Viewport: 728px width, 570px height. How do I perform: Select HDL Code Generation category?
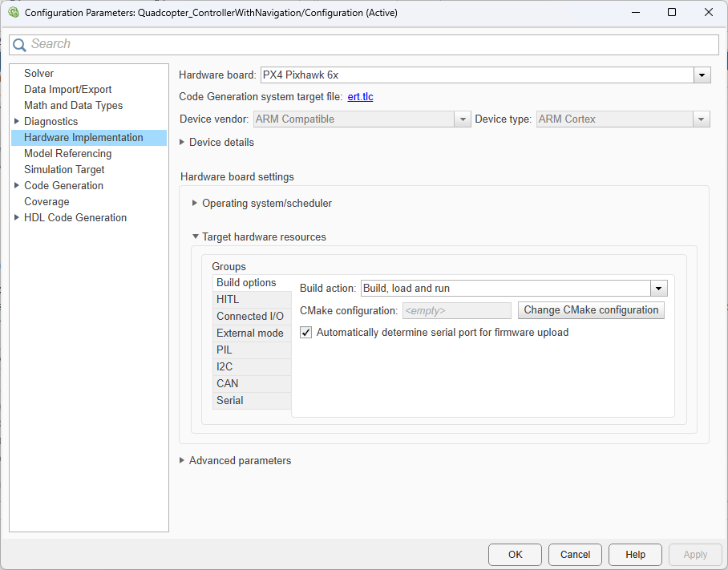(75, 218)
